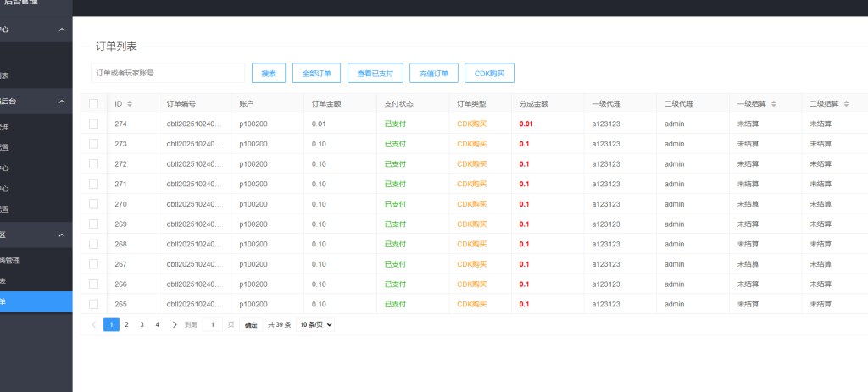The image size is (868, 392).
Task: Click the 搜索 button
Action: tap(269, 74)
